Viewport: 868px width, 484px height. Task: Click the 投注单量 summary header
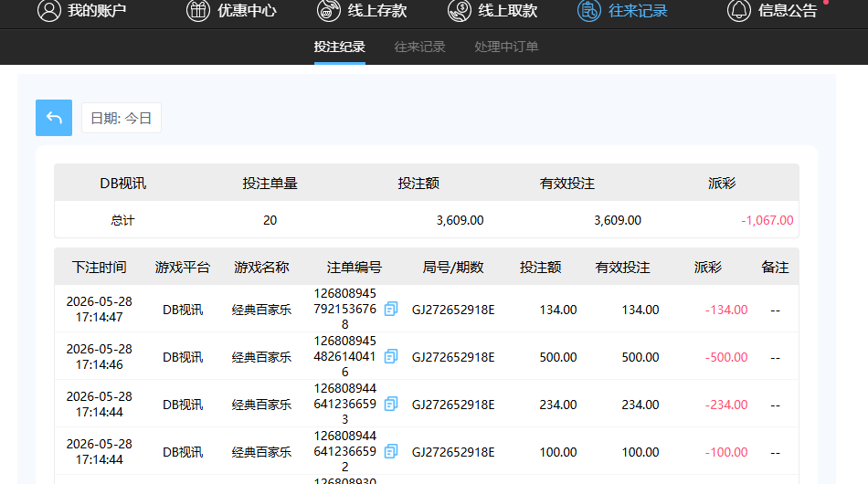270,183
